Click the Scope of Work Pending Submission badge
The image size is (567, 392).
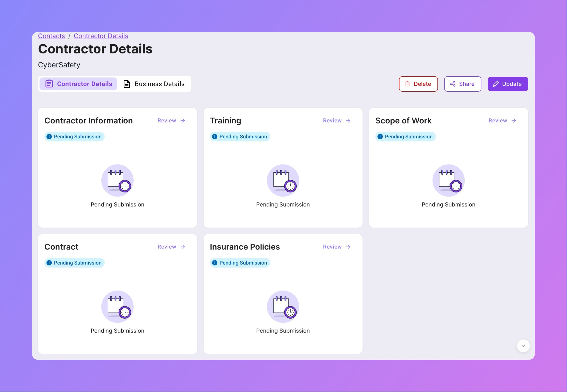405,137
